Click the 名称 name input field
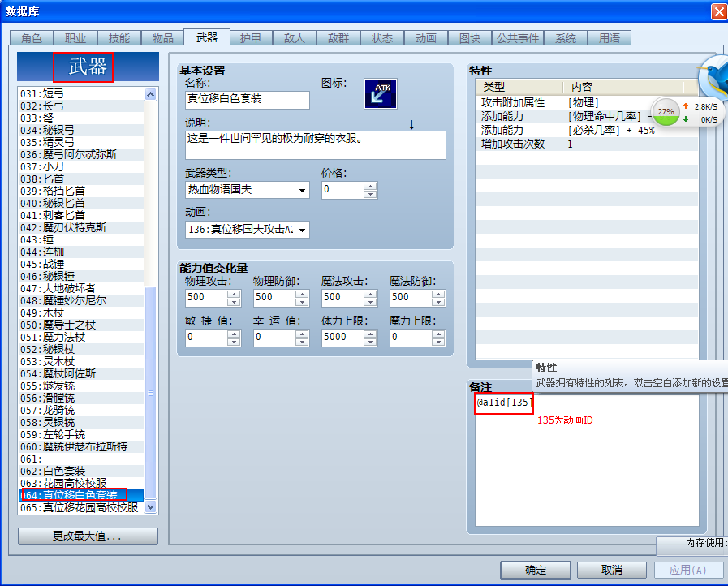Screen dimensions: 728x586 [x=247, y=99]
